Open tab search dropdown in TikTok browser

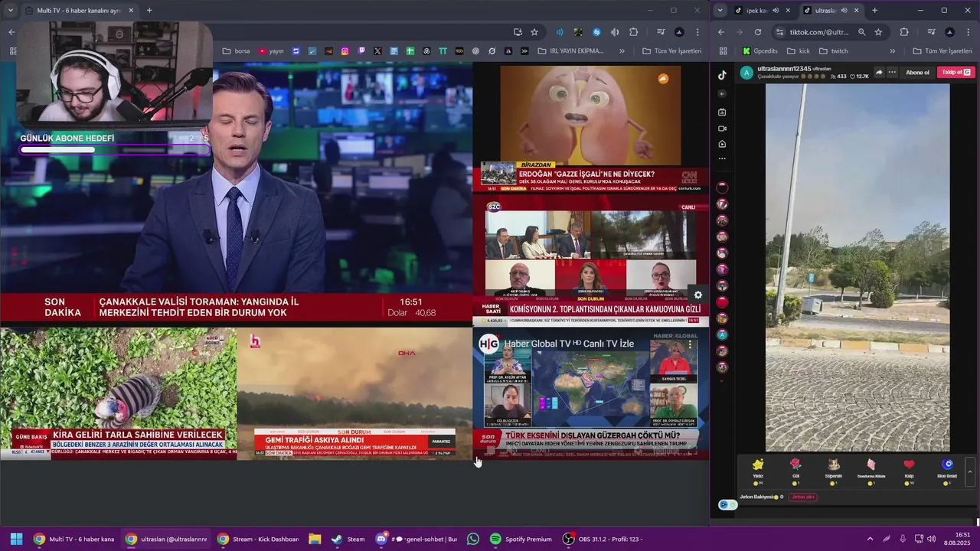tap(720, 11)
